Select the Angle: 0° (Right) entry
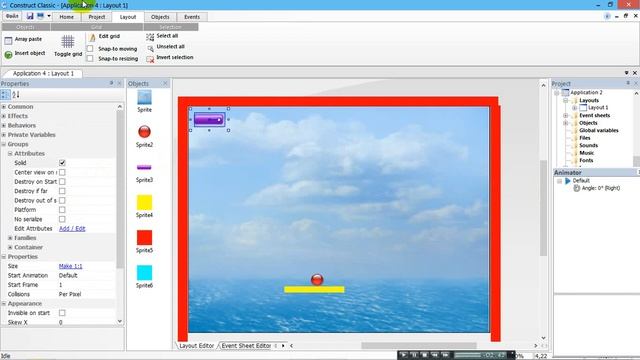 (600, 188)
